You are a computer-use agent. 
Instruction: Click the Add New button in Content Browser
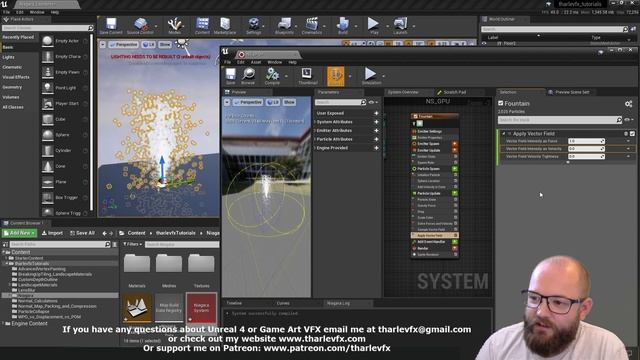click(x=20, y=233)
